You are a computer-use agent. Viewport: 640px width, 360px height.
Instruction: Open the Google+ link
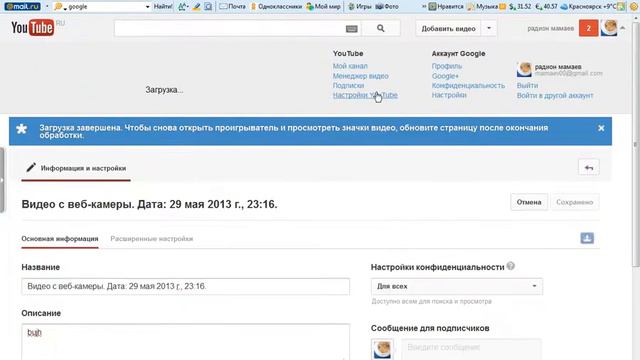coord(445,76)
